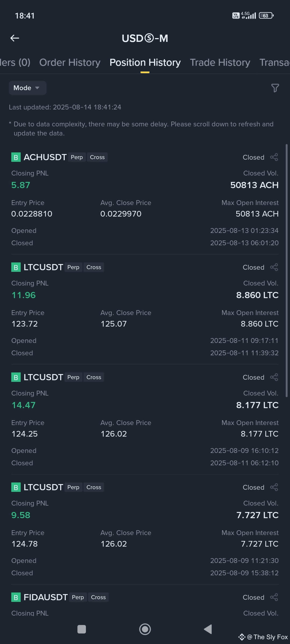Share the LTCUSDT position with PNL 11.96
This screenshot has height=644, width=290.
coord(274,267)
